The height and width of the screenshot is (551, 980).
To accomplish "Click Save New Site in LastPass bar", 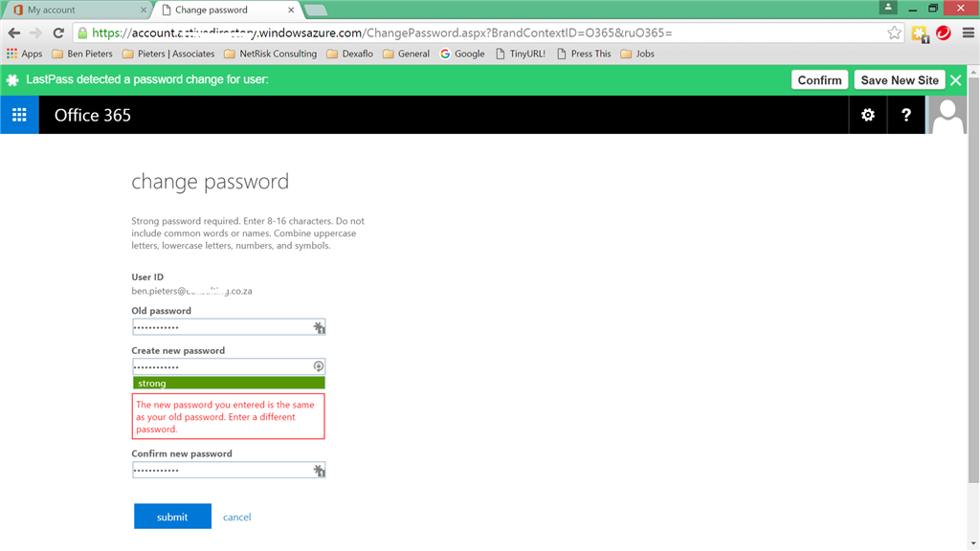I will 900,80.
